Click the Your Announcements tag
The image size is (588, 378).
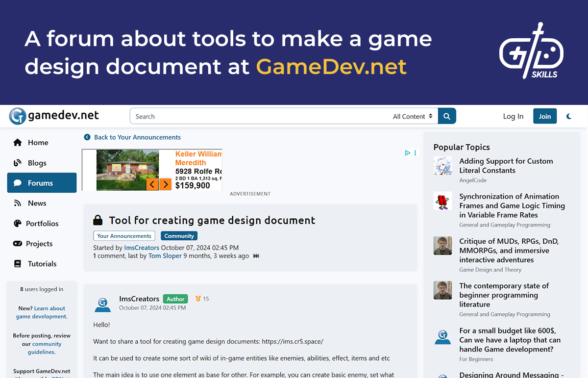(124, 236)
